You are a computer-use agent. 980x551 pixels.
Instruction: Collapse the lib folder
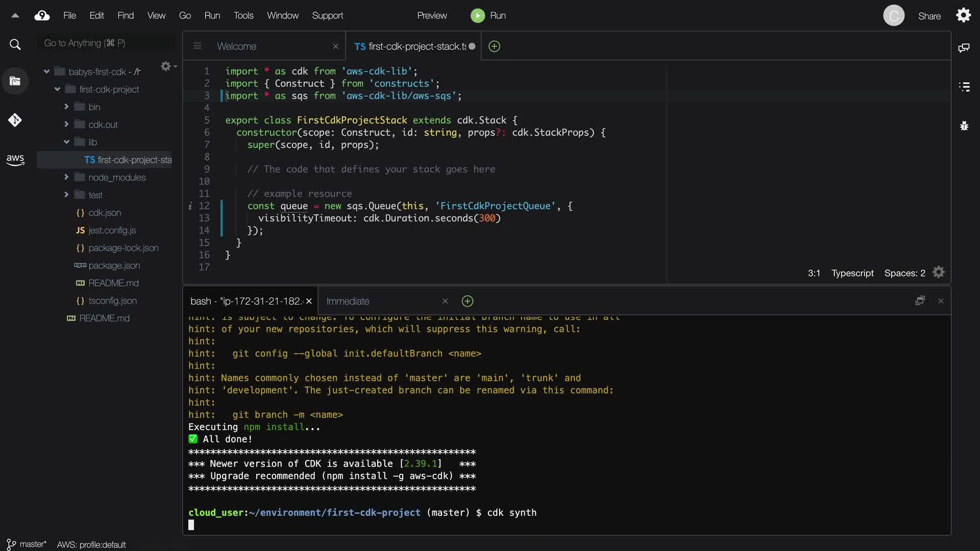(x=66, y=142)
